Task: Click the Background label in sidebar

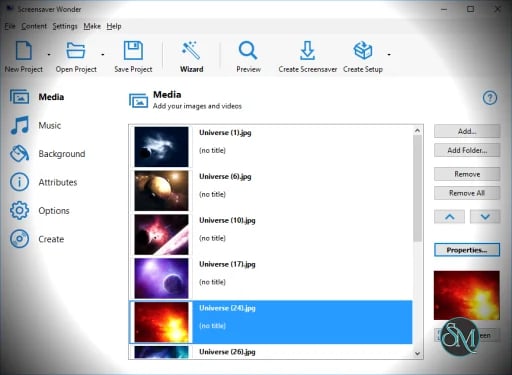Action: pyautogui.click(x=62, y=154)
